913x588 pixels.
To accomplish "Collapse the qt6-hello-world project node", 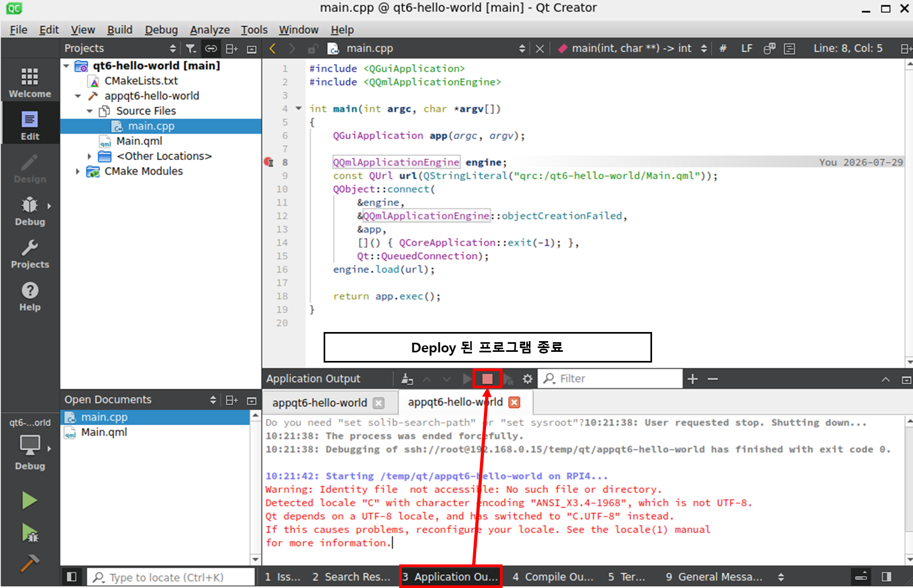I will (x=66, y=66).
